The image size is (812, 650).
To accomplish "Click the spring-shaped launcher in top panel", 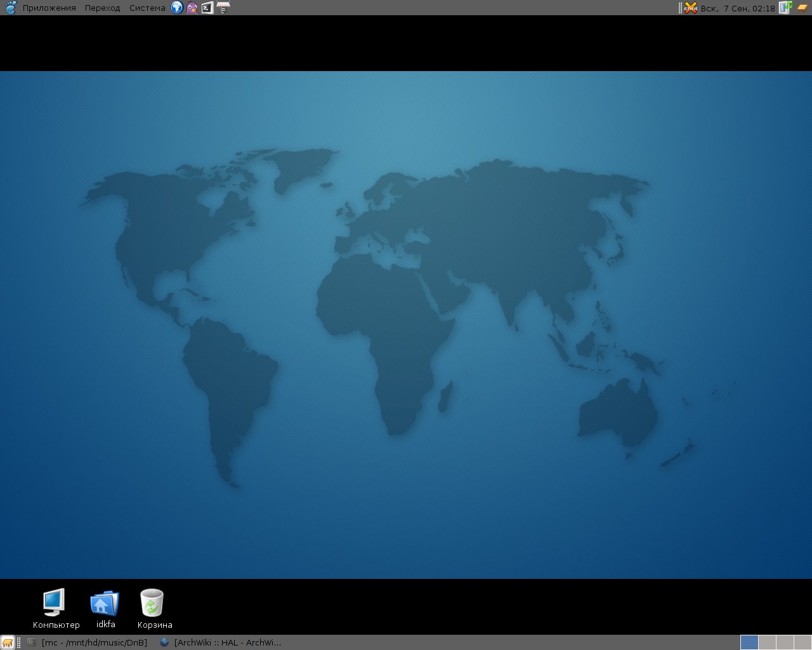I will 223,8.
